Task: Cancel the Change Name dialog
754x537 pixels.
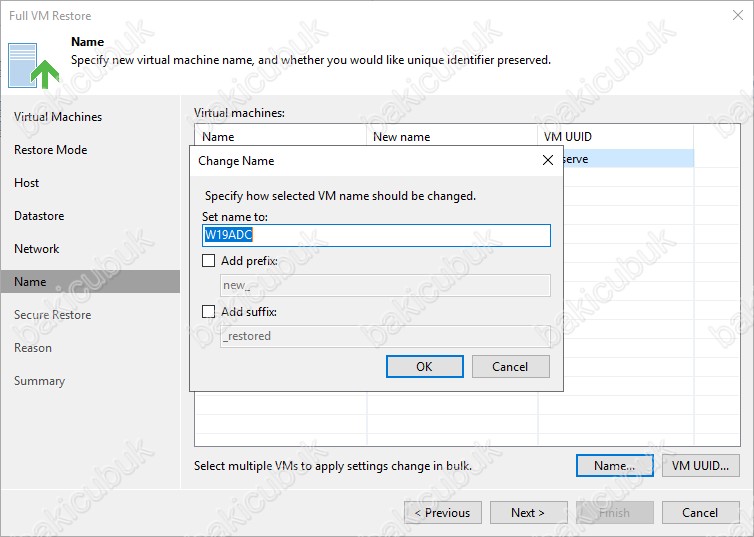Action: 510,367
